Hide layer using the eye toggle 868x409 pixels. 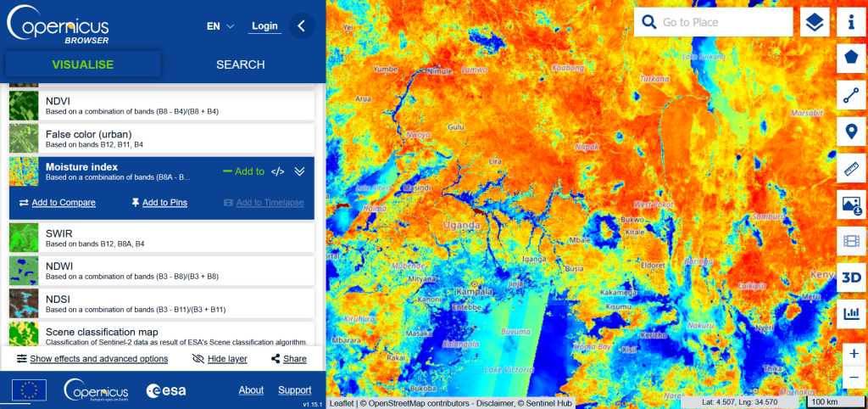click(x=220, y=359)
